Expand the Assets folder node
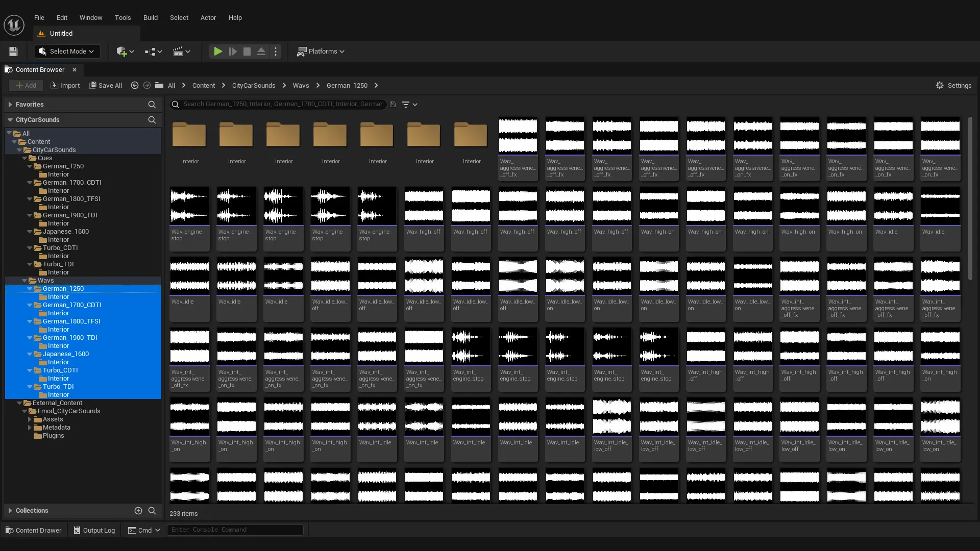The height and width of the screenshot is (551, 980). point(30,419)
